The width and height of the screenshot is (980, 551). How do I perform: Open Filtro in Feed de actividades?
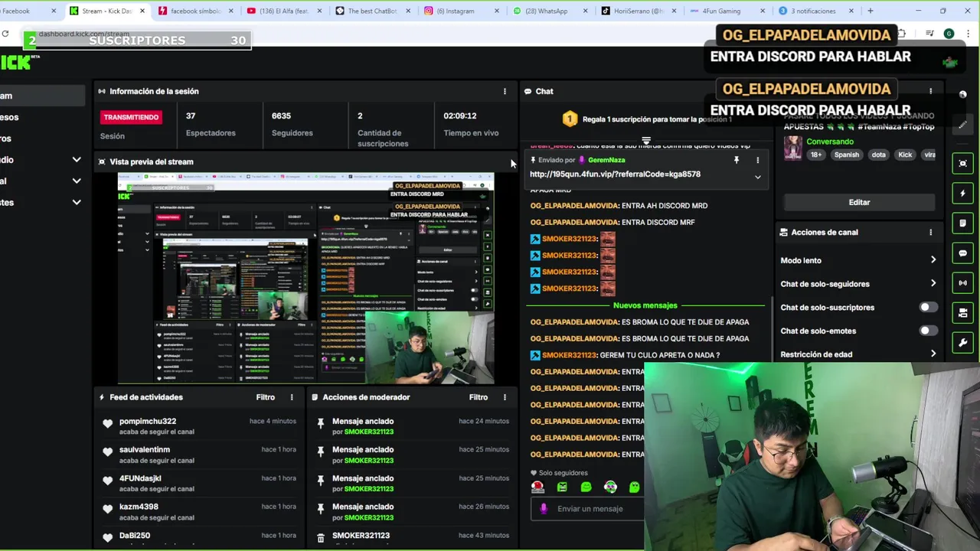click(x=266, y=397)
